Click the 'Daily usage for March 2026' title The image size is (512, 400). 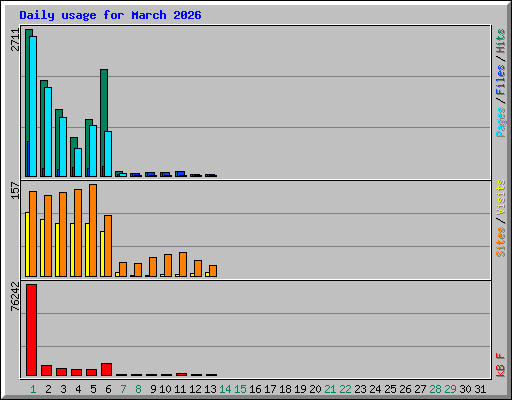[110, 15]
